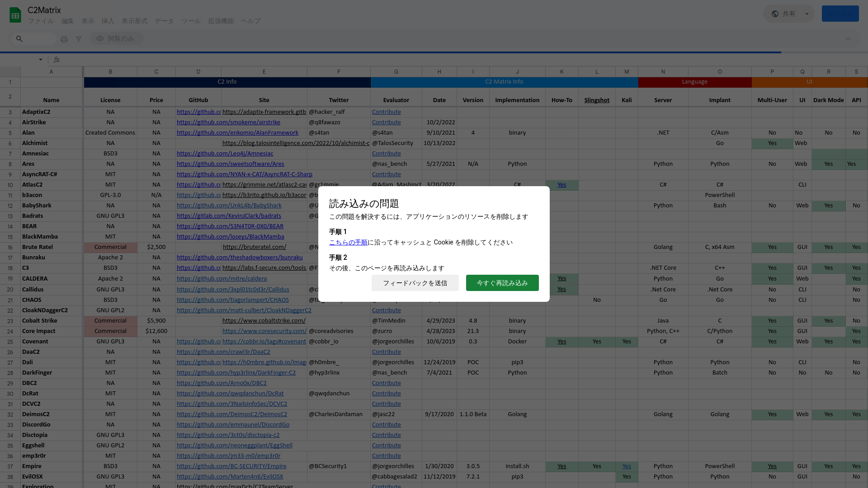Open the DeimosC2 GitHub link
This screenshot has height=488, width=868.
tap(232, 414)
